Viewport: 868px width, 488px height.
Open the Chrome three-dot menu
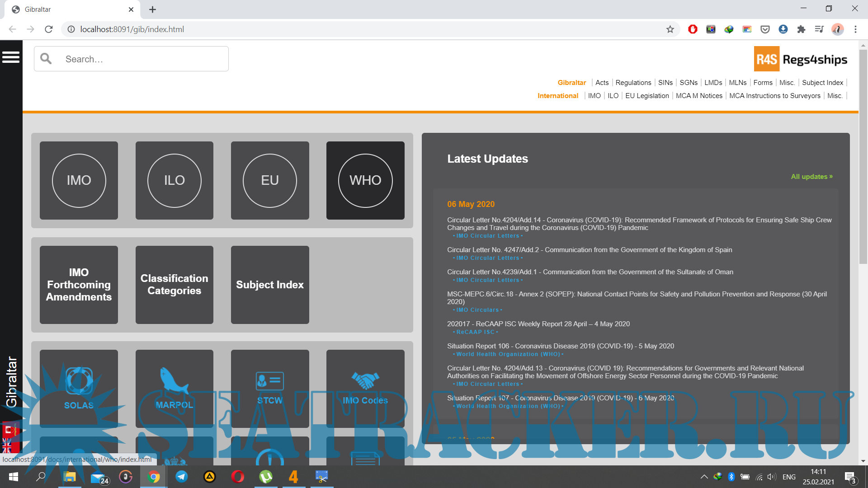(x=855, y=29)
